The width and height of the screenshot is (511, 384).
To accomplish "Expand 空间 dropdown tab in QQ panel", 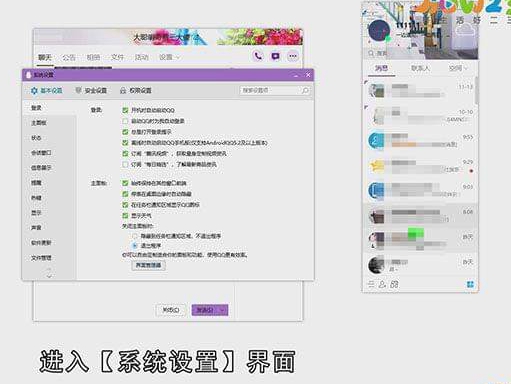I will pos(458,68).
